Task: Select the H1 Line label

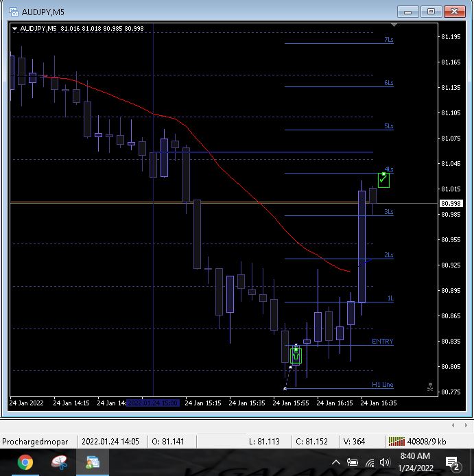Action: (383, 384)
